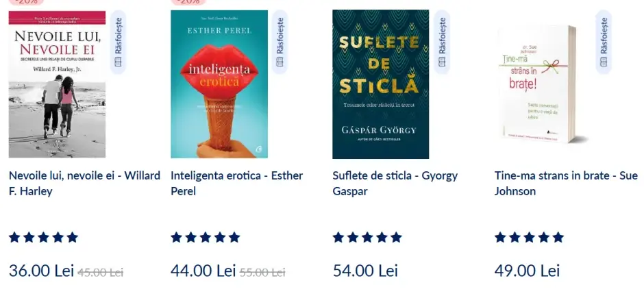Click the 44.00 Lei discounted price
Viewport: 644px width, 298px height.
point(203,271)
